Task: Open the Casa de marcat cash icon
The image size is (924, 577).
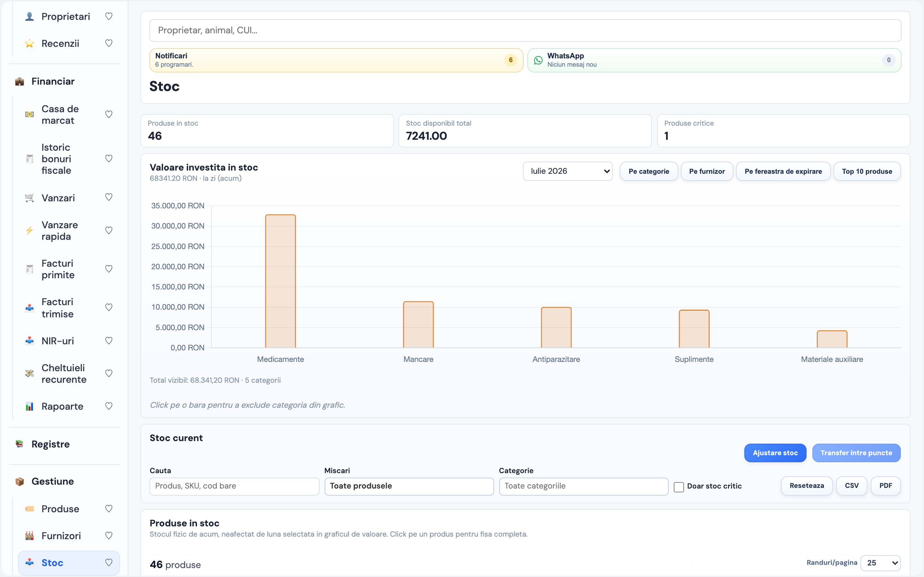Action: [30, 114]
